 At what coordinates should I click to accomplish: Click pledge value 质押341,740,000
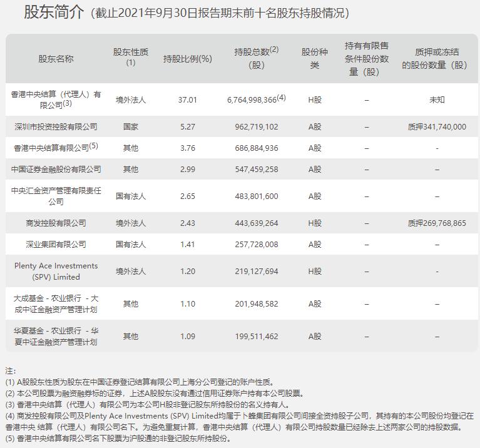(x=437, y=126)
